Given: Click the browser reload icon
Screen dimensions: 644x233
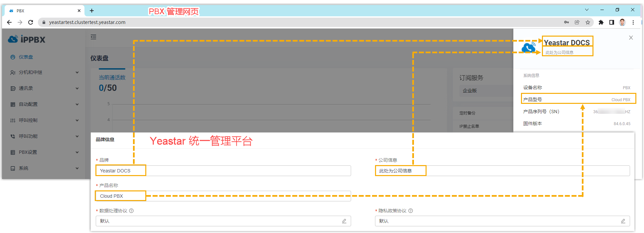Looking at the screenshot, I should pyautogui.click(x=31, y=22).
